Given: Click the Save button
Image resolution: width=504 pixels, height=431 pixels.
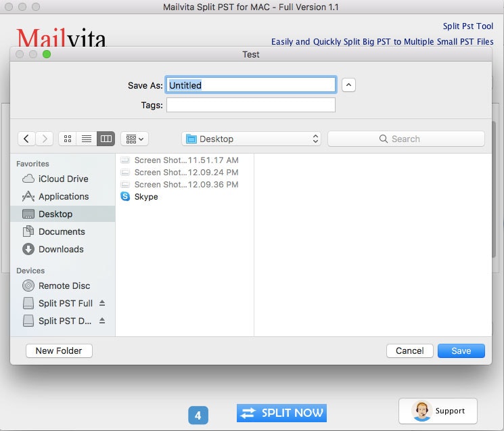Looking at the screenshot, I should 461,350.
